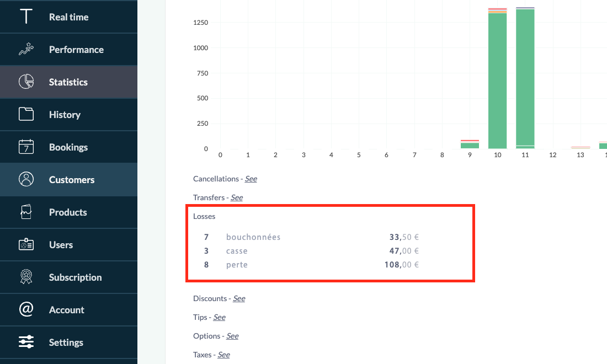607x364 pixels.
Task: Select the Customers person icon
Action: point(26,180)
